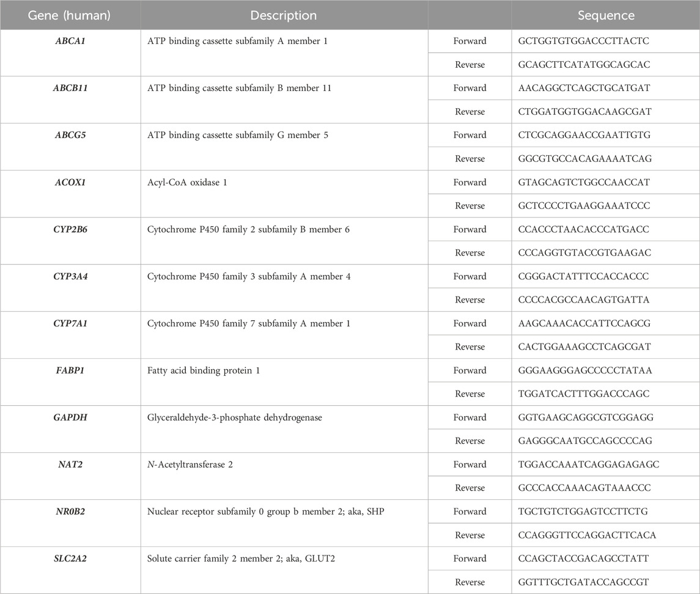Click sequence GCTCCCCTGAAGGAAATCCC
This screenshot has width=700, height=594.
[584, 206]
